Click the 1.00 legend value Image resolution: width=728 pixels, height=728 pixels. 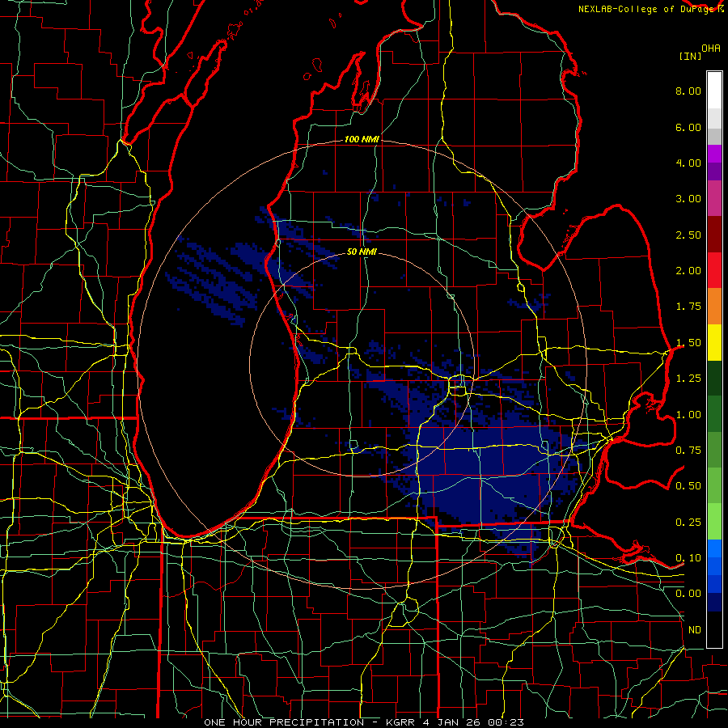(688, 415)
